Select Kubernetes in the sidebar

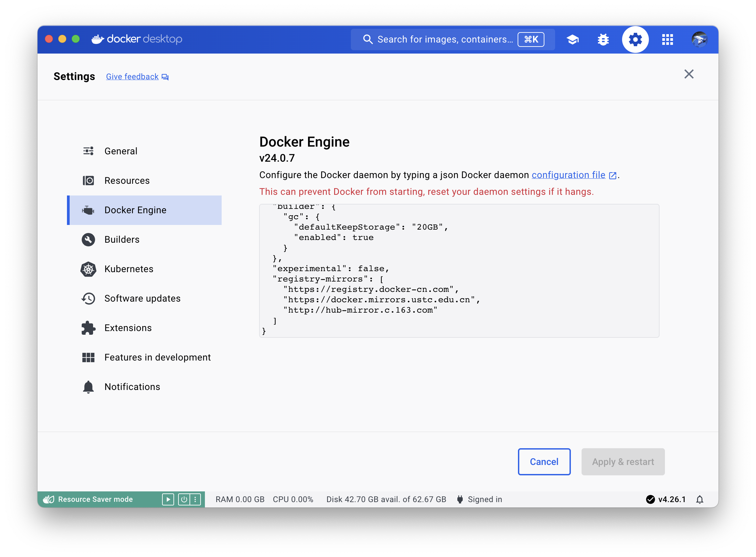pos(129,269)
